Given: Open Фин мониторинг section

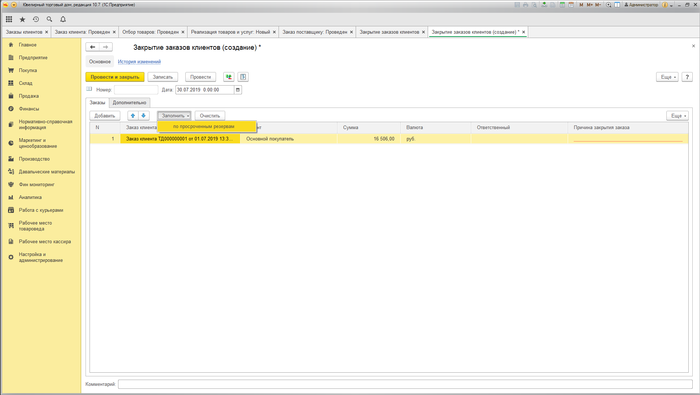Looking at the screenshot, I should (36, 184).
